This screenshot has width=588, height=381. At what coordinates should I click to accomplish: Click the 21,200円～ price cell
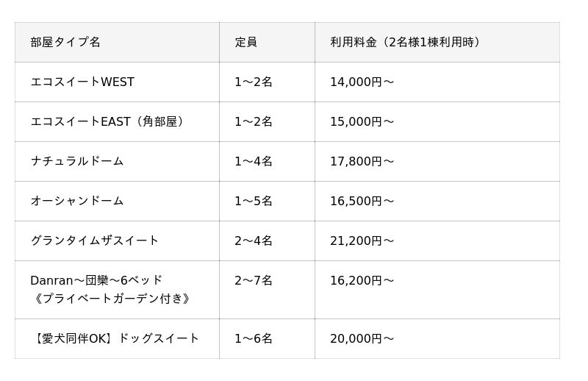coord(362,241)
